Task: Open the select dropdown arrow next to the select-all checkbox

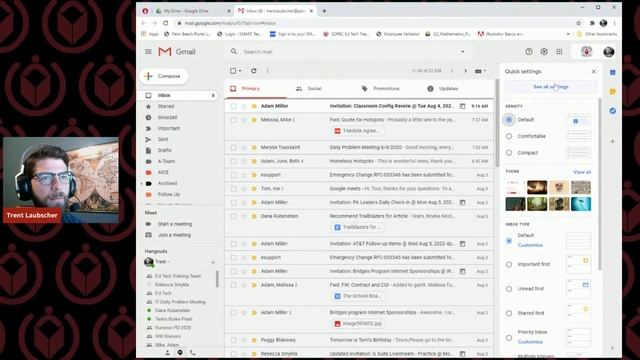Action: pos(240,71)
